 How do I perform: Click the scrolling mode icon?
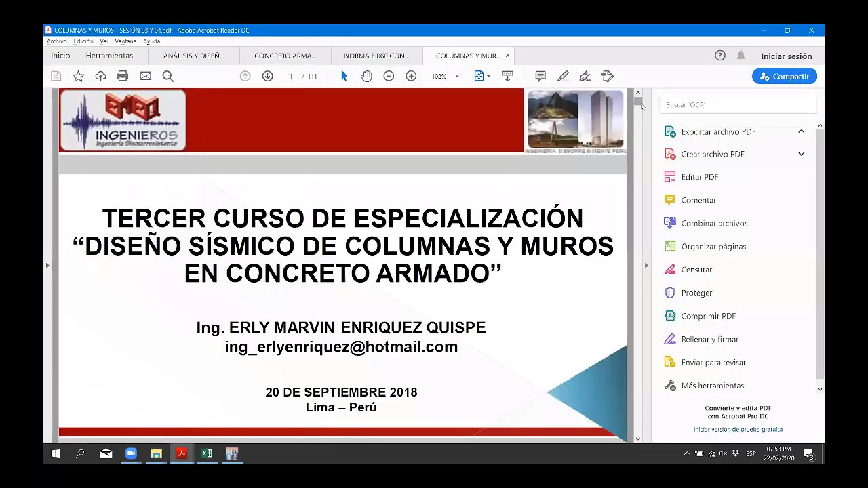(507, 77)
